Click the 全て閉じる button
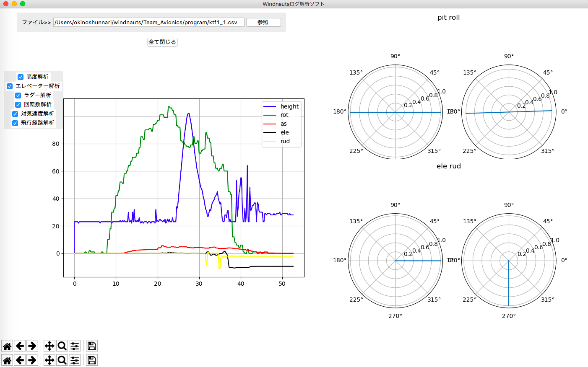Screen dimensions: 588x367 pos(162,42)
